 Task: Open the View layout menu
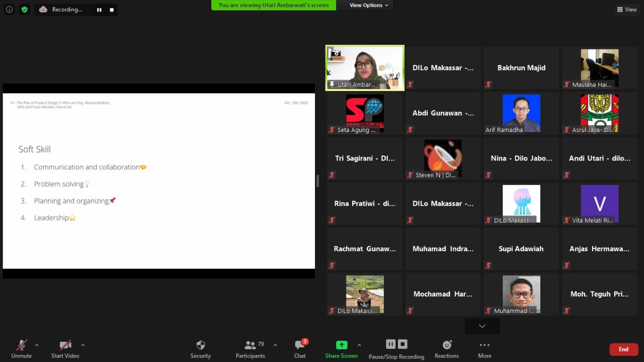coord(627,10)
